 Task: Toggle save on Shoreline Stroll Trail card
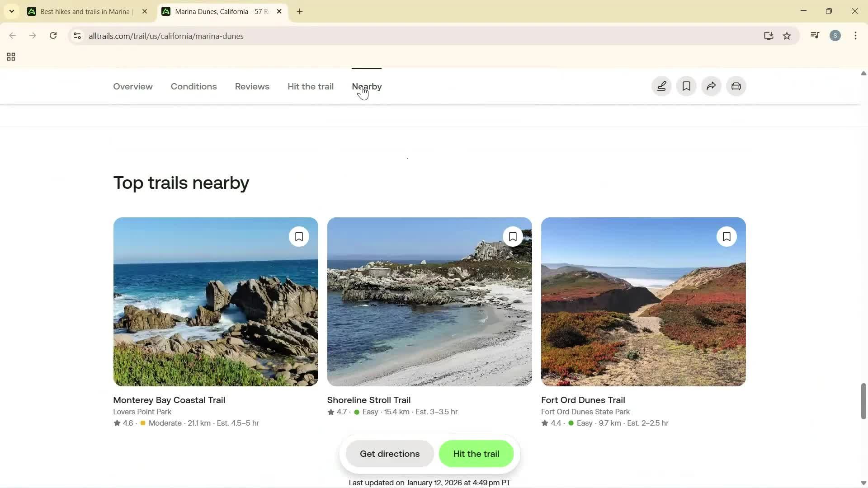click(513, 236)
